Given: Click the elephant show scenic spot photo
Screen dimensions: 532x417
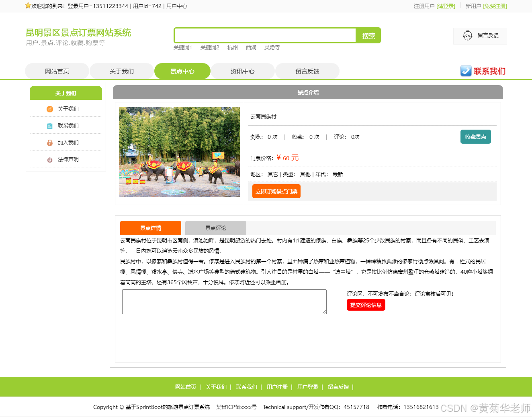Looking at the screenshot, I should coord(179,152).
